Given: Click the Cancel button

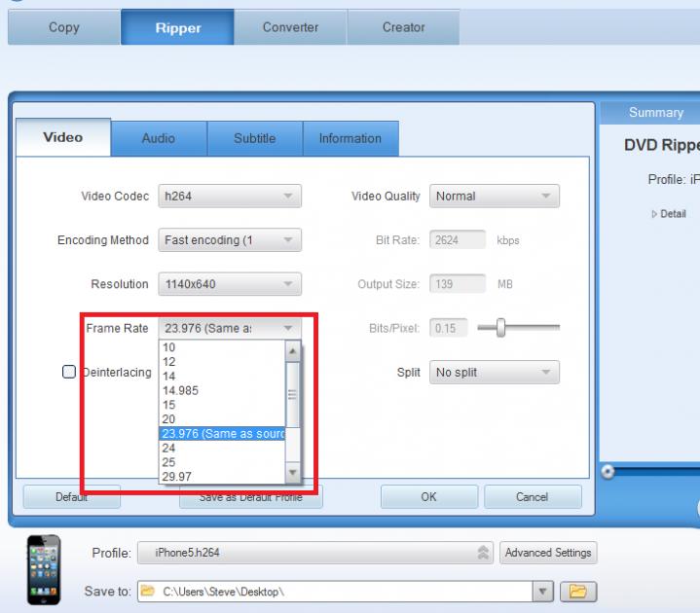Looking at the screenshot, I should (x=532, y=497).
